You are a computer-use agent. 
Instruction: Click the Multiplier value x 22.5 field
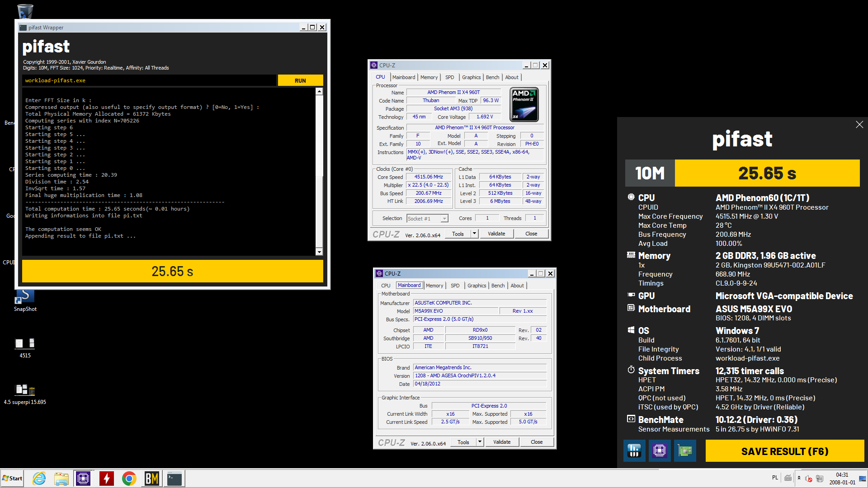429,185
